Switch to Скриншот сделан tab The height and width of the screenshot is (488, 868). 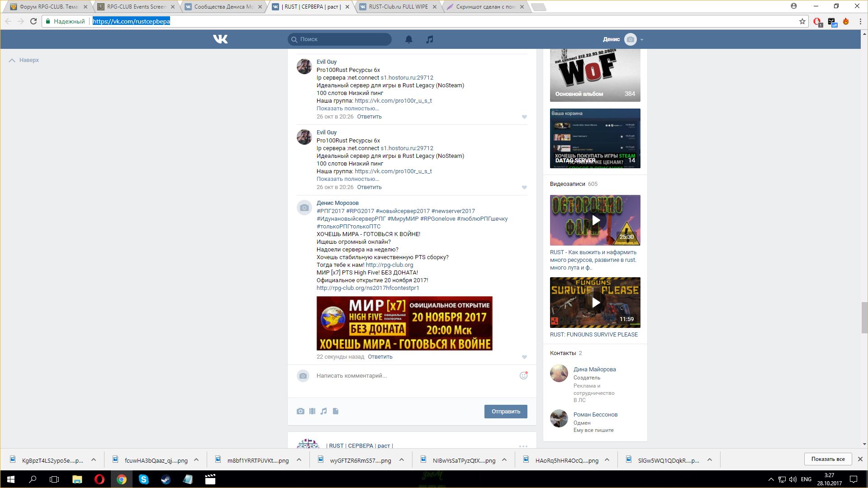point(485,7)
